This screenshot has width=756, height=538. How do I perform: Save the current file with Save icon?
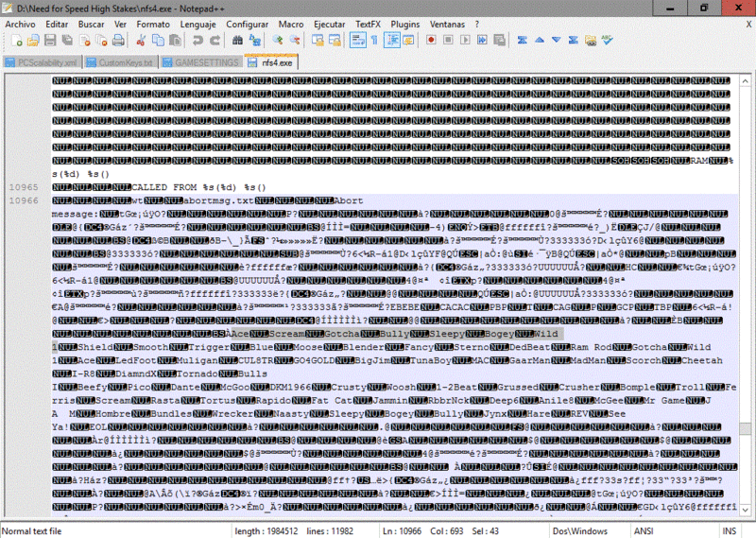point(50,41)
